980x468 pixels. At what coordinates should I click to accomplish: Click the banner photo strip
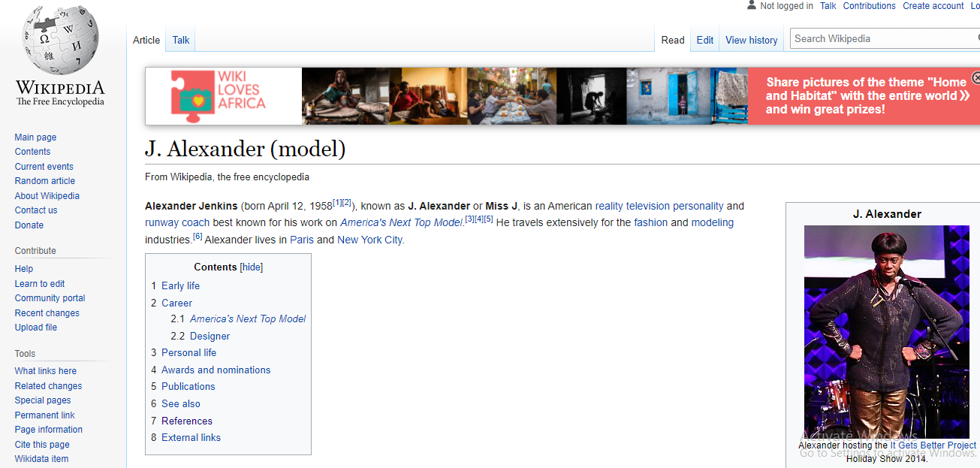[525, 96]
